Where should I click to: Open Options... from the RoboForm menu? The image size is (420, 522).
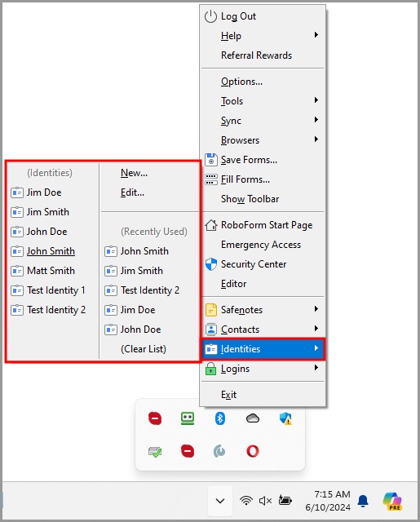(x=263, y=82)
